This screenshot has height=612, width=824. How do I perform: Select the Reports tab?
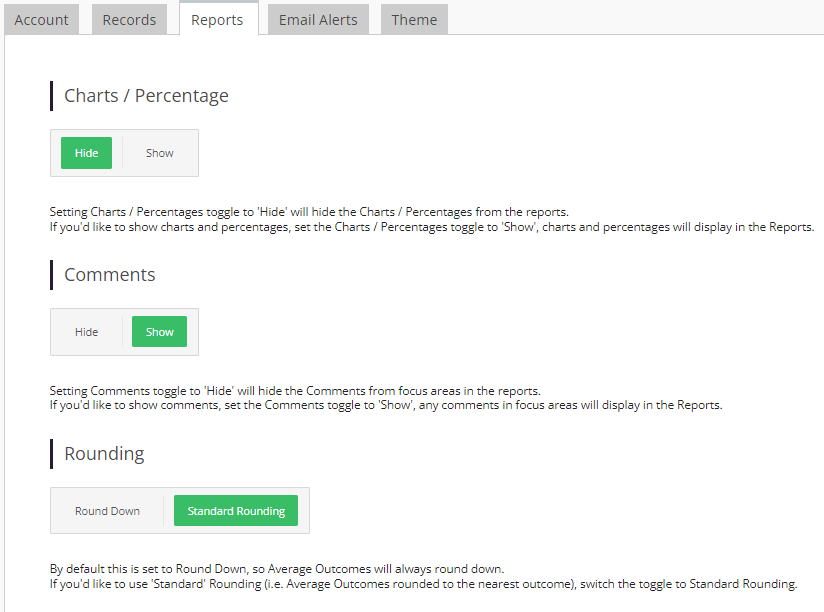pyautogui.click(x=217, y=20)
